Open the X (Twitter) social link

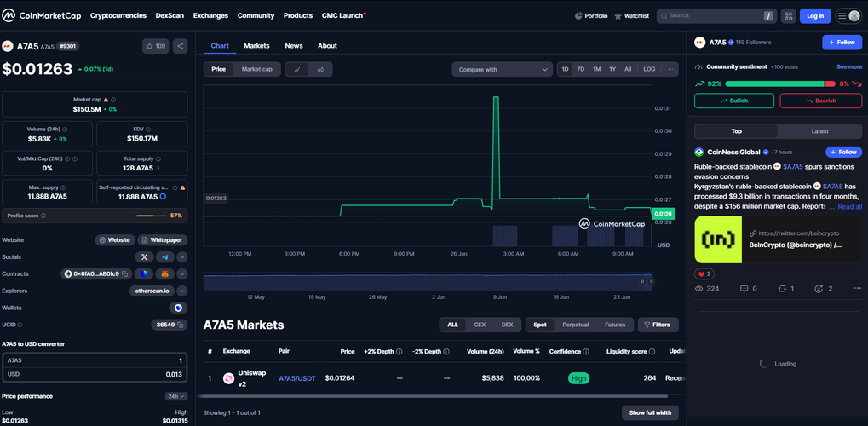144,256
